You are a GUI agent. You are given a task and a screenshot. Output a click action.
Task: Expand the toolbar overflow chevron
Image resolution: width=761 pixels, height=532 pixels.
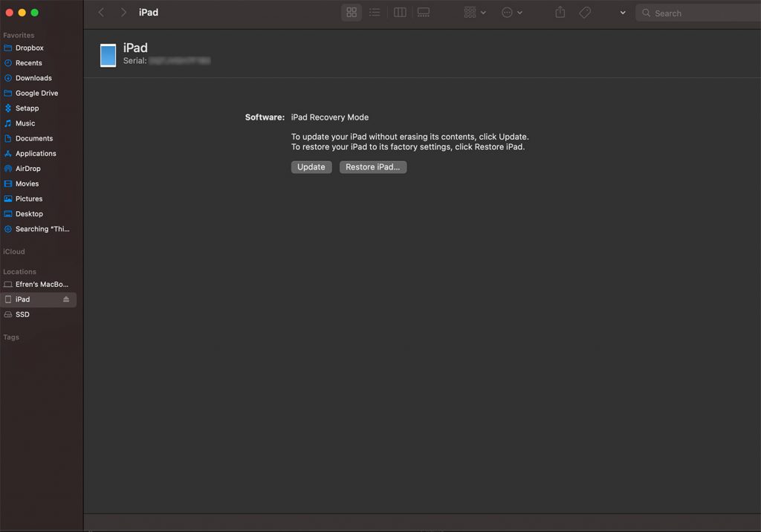623,13
